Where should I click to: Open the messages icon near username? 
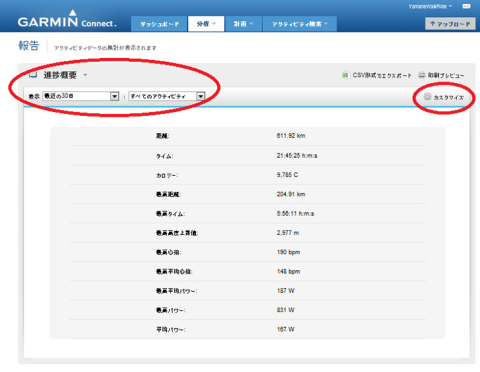(x=466, y=6)
